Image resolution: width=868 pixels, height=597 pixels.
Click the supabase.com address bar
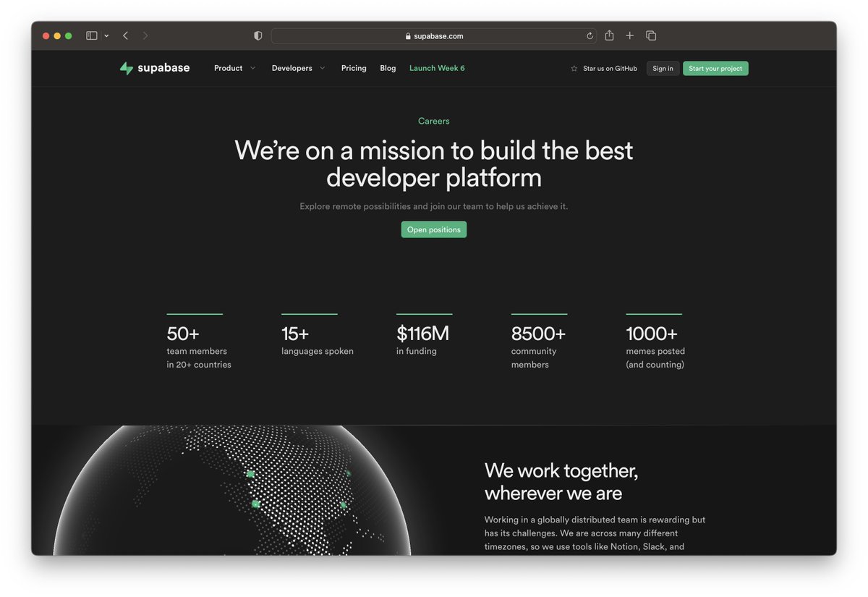434,35
